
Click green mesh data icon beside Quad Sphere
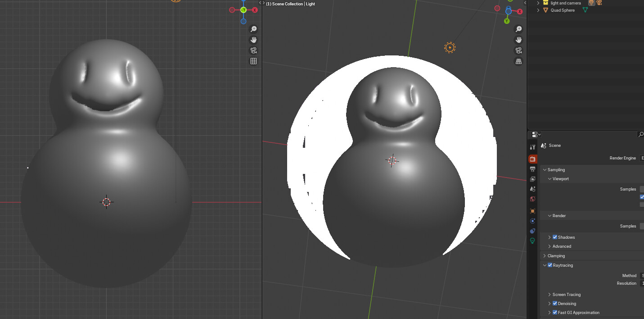585,10
